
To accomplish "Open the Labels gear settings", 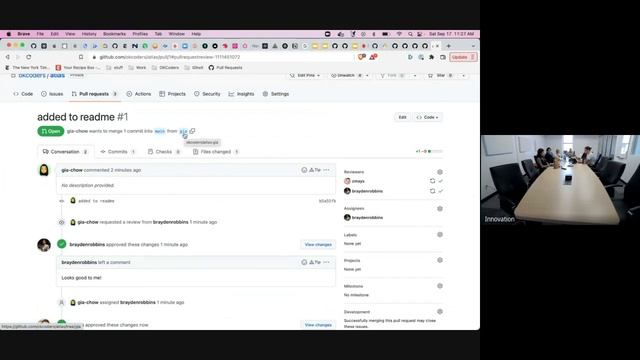I will pyautogui.click(x=440, y=235).
